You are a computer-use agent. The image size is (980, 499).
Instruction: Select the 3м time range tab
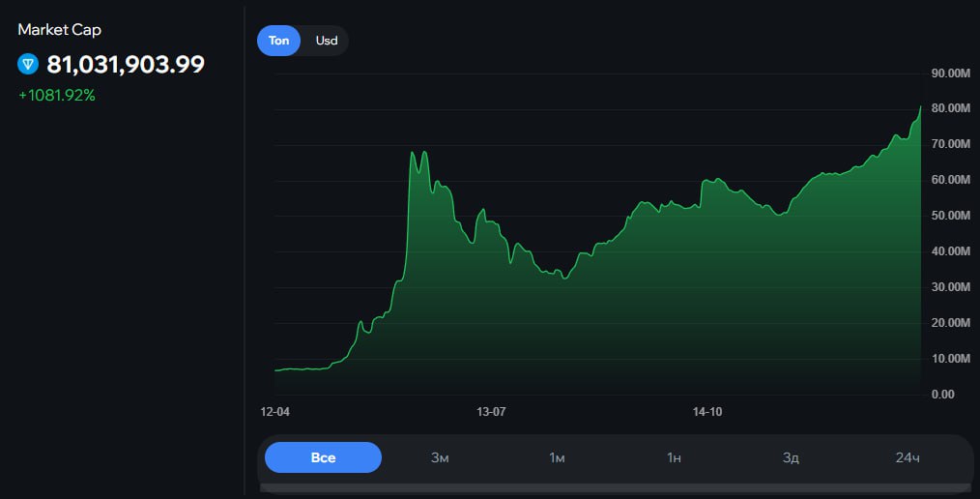(x=440, y=457)
